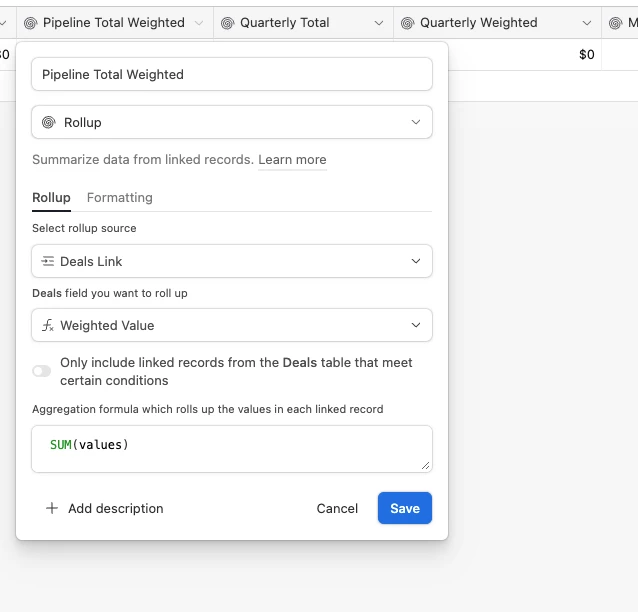The width and height of the screenshot is (638, 612).
Task: Expand the Quarterly Total column menu chevron
Action: 378,23
